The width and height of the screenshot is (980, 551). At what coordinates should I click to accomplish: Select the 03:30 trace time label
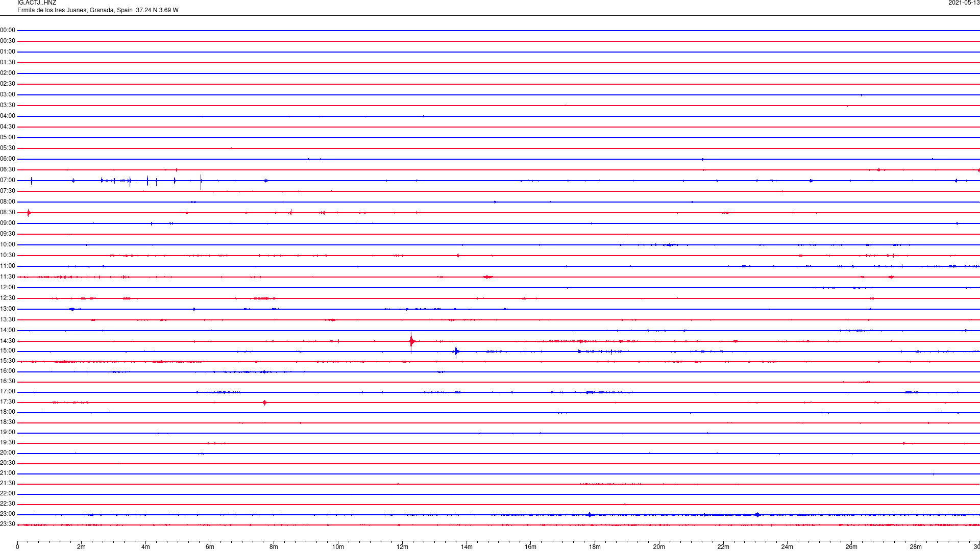(x=8, y=106)
